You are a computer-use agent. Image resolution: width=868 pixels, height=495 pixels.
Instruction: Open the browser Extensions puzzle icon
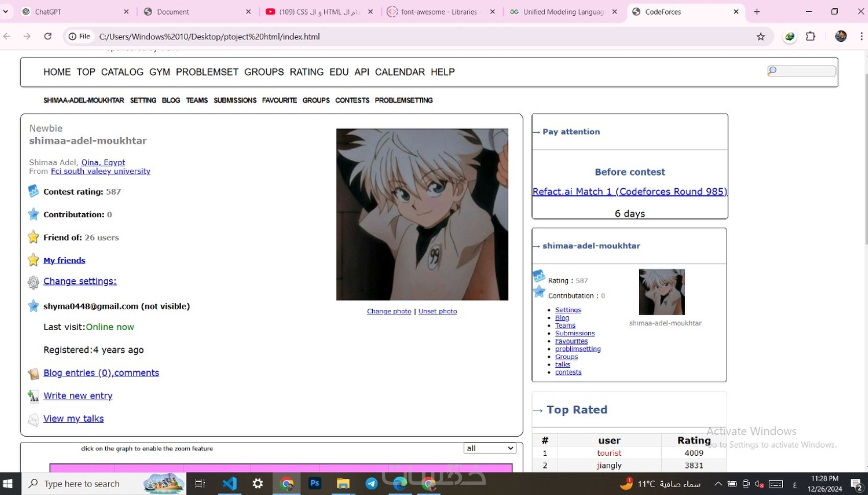[810, 36]
